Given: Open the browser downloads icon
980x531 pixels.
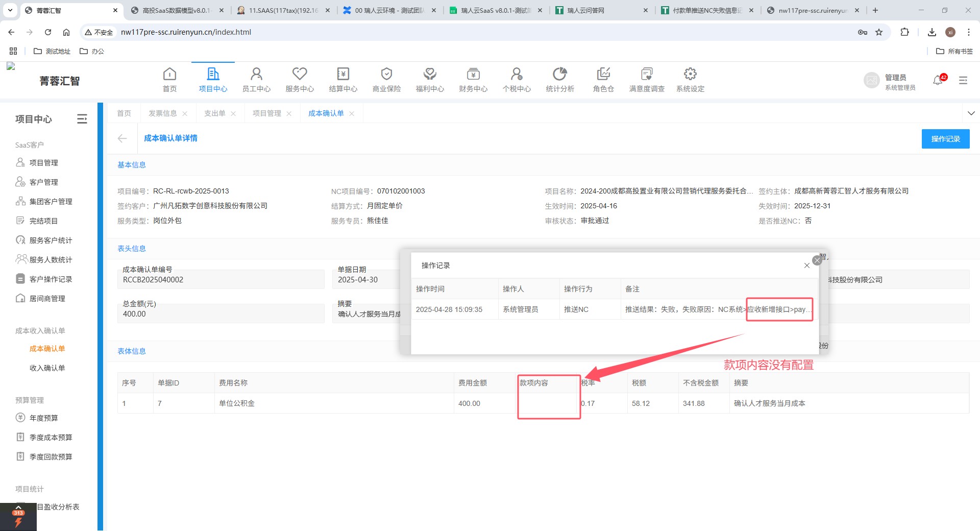Looking at the screenshot, I should tap(932, 32).
